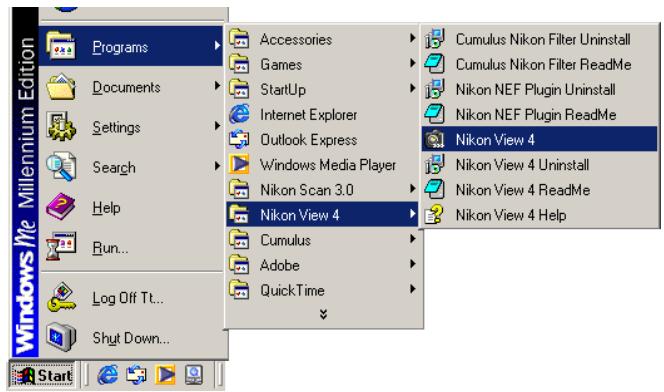
Task: Click the Nikon NEF Plugin ReadMe icon
Action: (434, 114)
